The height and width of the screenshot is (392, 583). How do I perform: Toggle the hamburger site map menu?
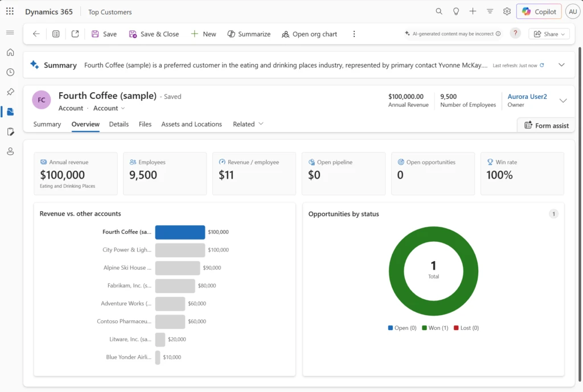[x=10, y=32]
